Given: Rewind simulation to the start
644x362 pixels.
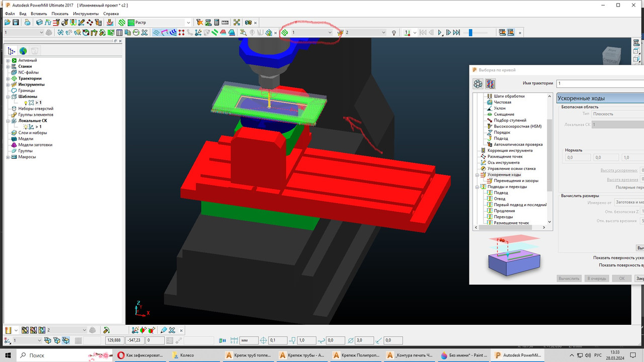Looking at the screenshot, I should 423,32.
